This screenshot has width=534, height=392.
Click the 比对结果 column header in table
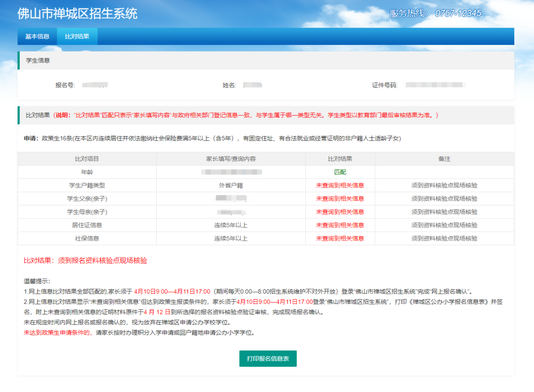tap(340, 159)
